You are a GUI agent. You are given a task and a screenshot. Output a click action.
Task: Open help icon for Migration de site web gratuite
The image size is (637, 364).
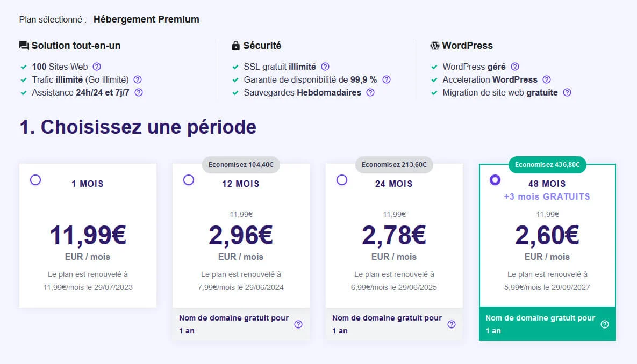[x=567, y=92]
